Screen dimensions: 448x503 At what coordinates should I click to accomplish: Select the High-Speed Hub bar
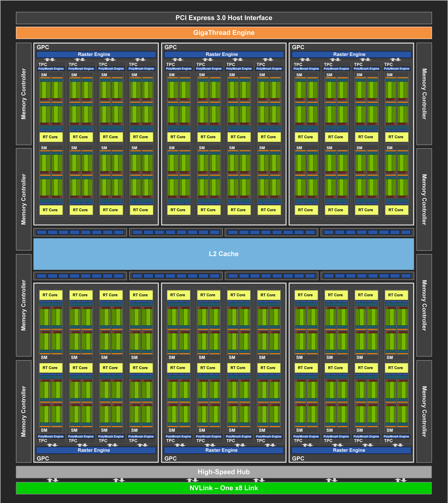[x=224, y=472]
